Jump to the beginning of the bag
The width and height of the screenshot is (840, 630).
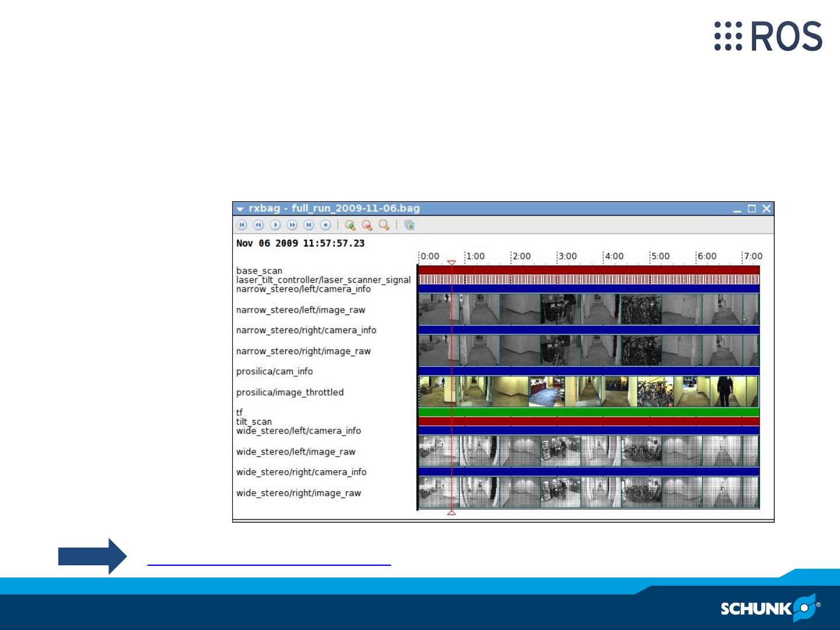tap(242, 225)
